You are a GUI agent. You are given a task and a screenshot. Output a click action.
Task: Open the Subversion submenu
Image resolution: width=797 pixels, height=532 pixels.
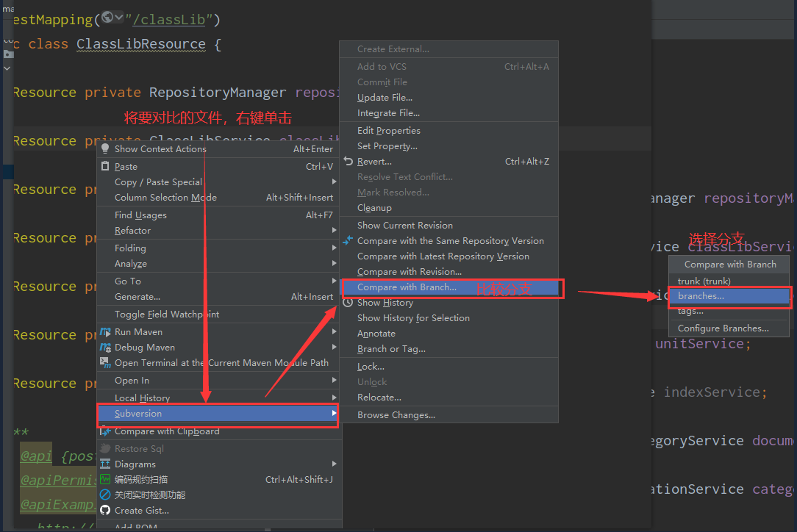tap(218, 414)
